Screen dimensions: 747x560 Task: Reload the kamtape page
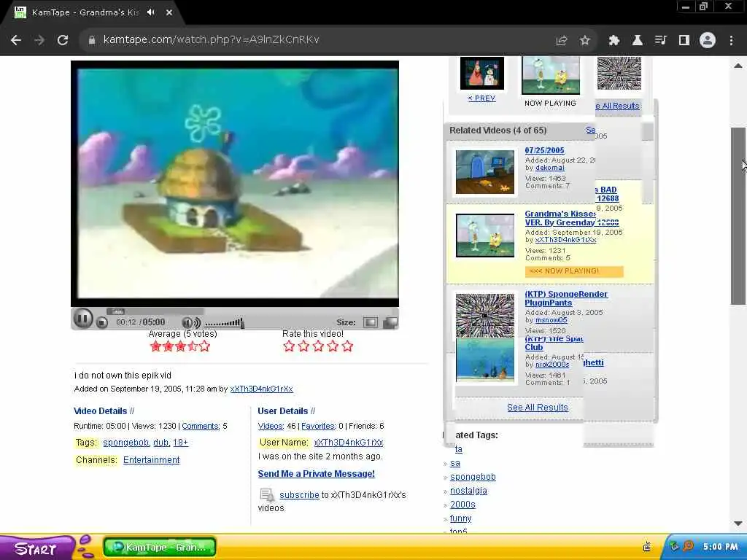(63, 40)
